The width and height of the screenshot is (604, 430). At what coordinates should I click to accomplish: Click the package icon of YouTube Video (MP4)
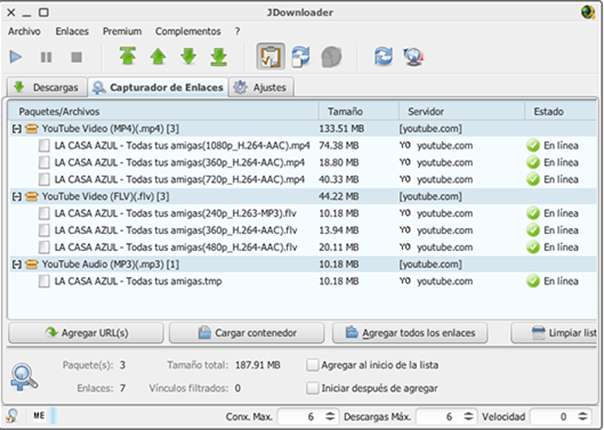click(x=31, y=129)
